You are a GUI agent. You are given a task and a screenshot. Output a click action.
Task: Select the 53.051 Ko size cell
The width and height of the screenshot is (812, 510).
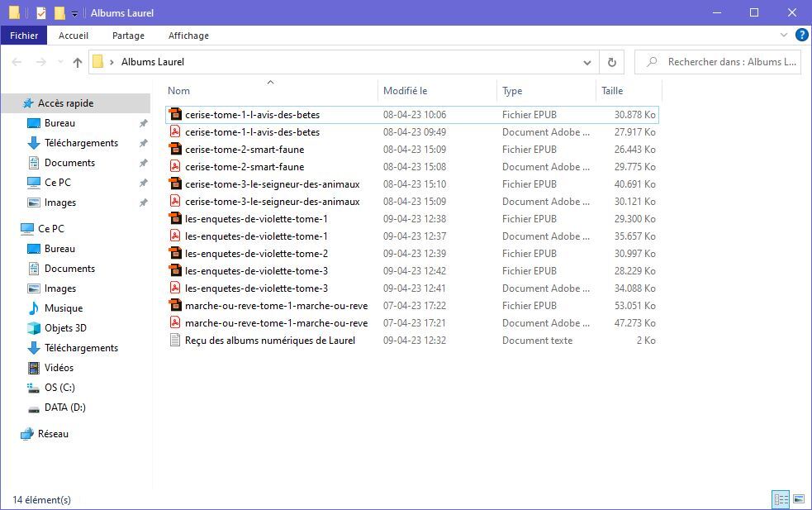[635, 306]
